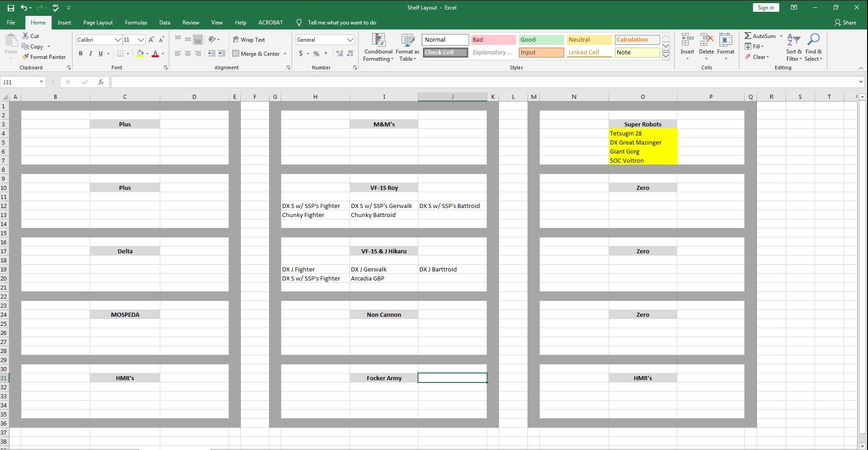Open Find & Select magnifier
The width and height of the screenshot is (868, 450).
813,47
